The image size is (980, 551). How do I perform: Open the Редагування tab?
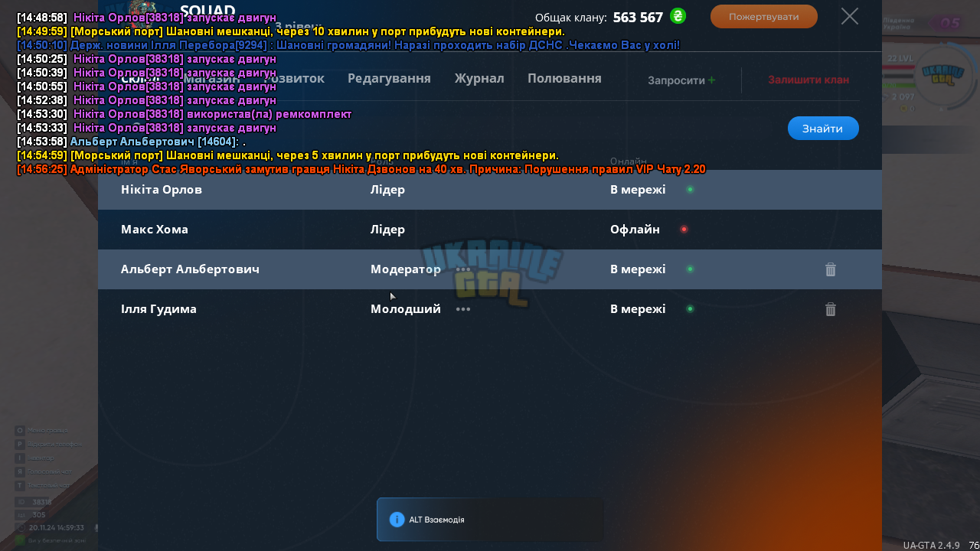[389, 78]
